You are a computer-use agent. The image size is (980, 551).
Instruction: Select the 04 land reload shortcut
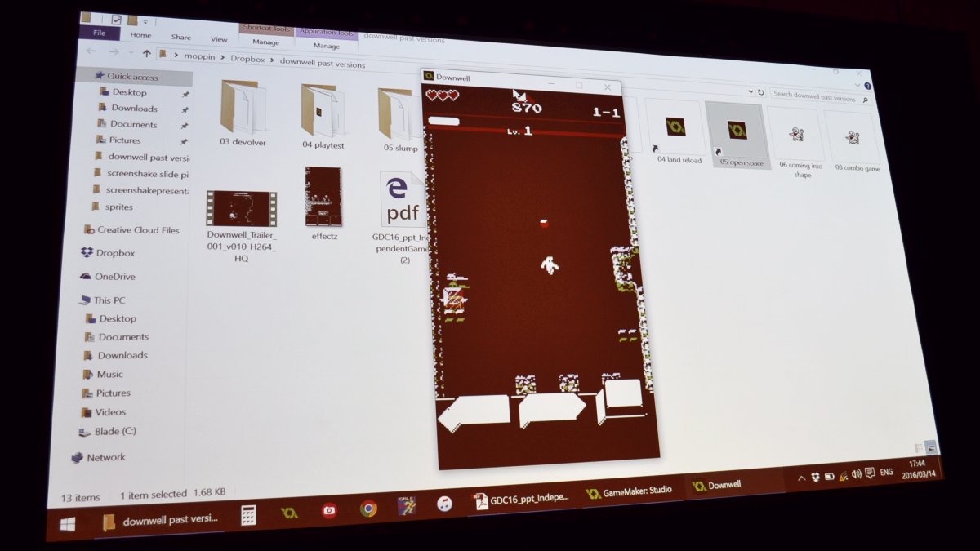[x=675, y=132]
